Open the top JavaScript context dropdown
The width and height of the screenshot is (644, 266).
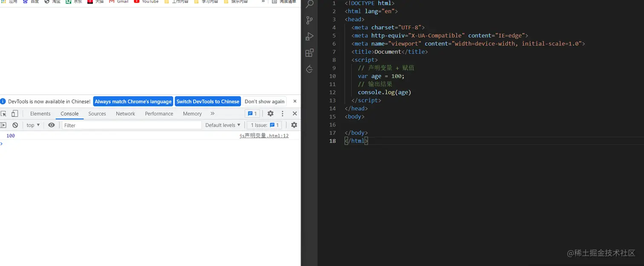point(33,125)
